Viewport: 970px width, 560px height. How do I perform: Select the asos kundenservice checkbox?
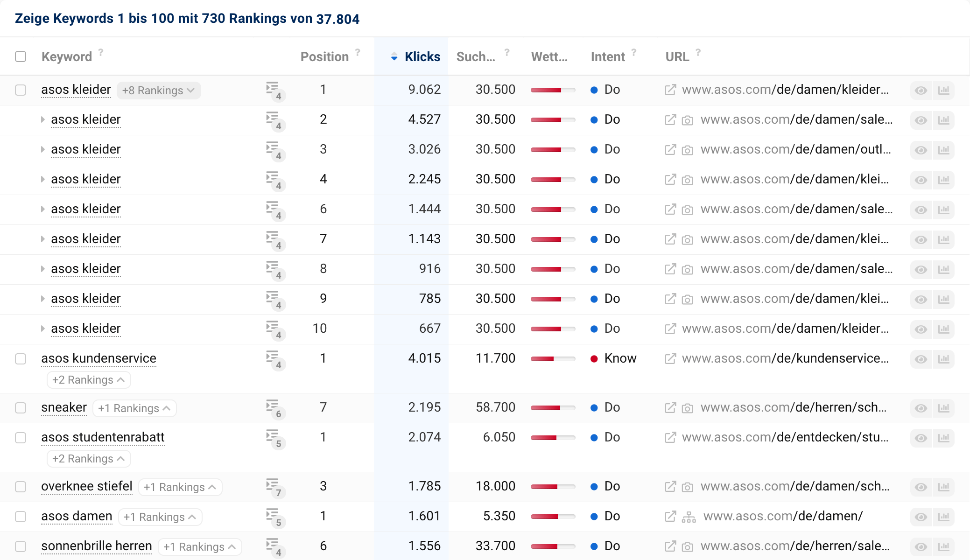pyautogui.click(x=21, y=358)
